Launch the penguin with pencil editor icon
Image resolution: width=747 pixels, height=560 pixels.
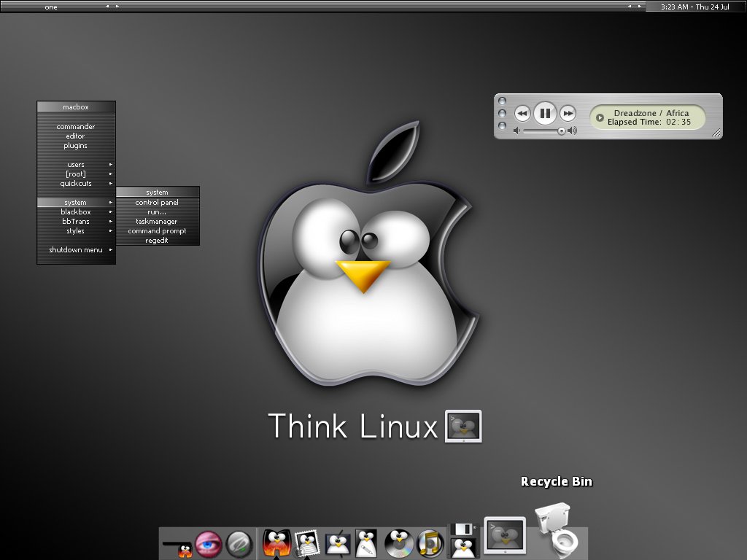[x=366, y=543]
